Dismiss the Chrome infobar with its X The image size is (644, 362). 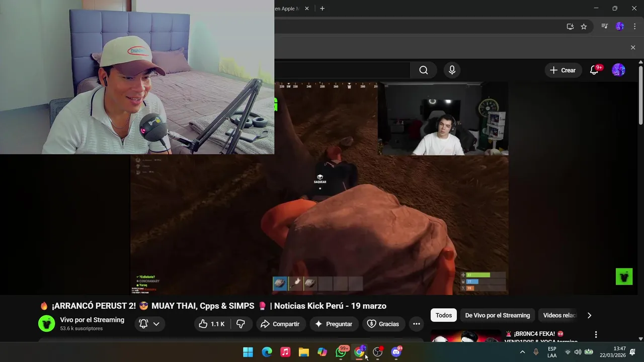pyautogui.click(x=633, y=47)
